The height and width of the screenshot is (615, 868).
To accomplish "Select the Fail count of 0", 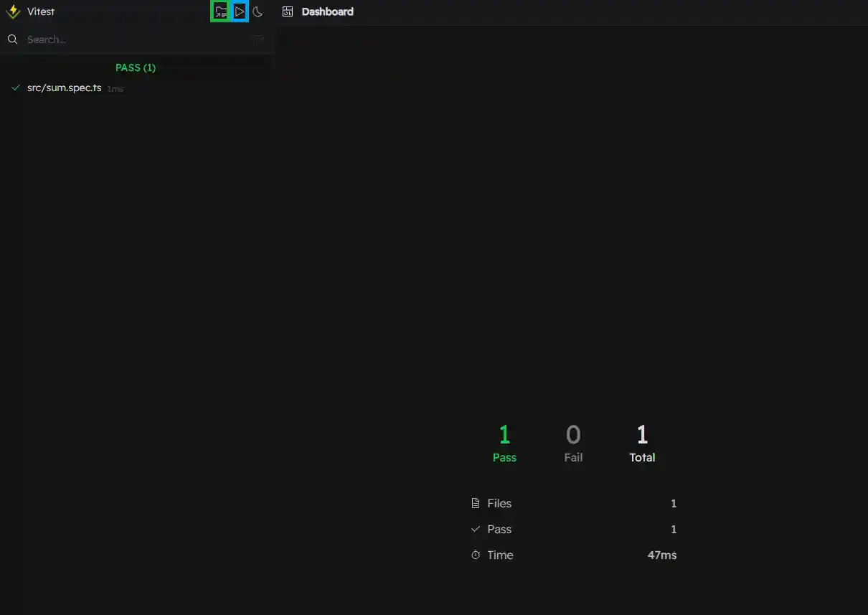I will point(573,435).
